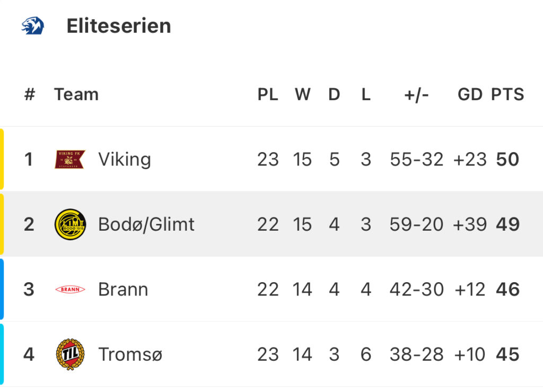The height and width of the screenshot is (392, 543).
Task: Click the Team column header
Action: (x=76, y=94)
